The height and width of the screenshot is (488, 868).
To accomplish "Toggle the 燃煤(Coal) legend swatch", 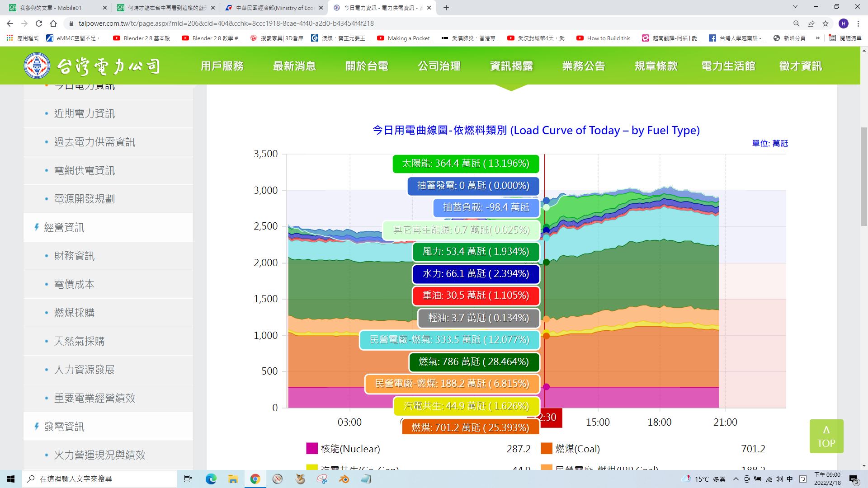I will (x=547, y=448).
